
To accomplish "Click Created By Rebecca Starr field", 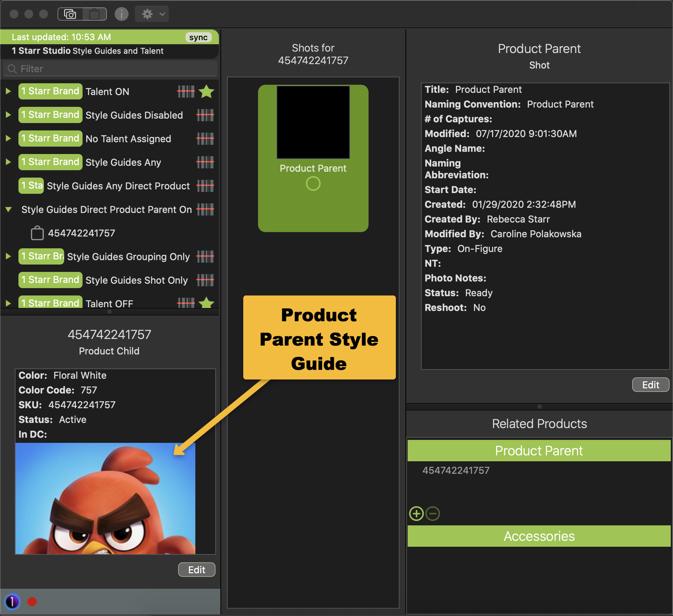I will [x=487, y=219].
